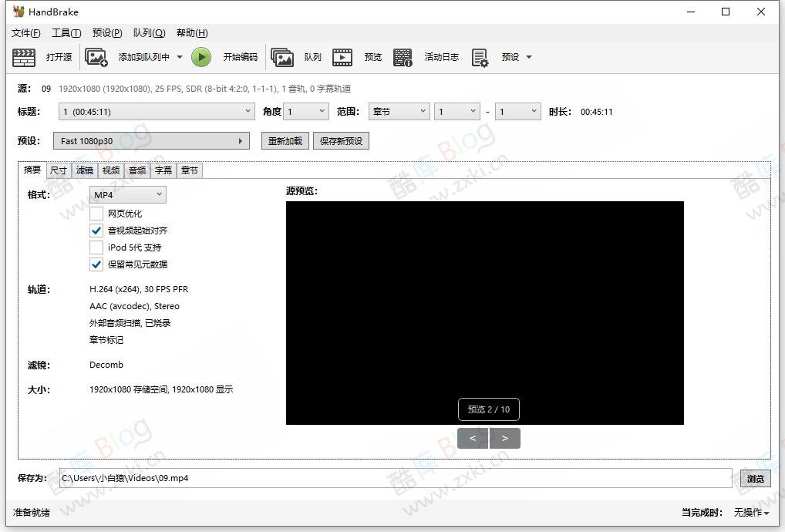Start encoding with the green play icon
785x532 pixels.
pyautogui.click(x=200, y=56)
